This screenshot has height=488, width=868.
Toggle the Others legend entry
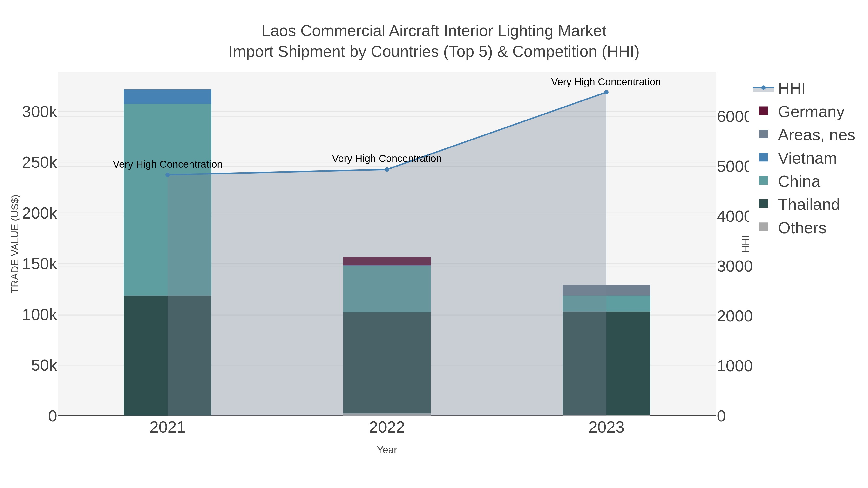point(792,228)
